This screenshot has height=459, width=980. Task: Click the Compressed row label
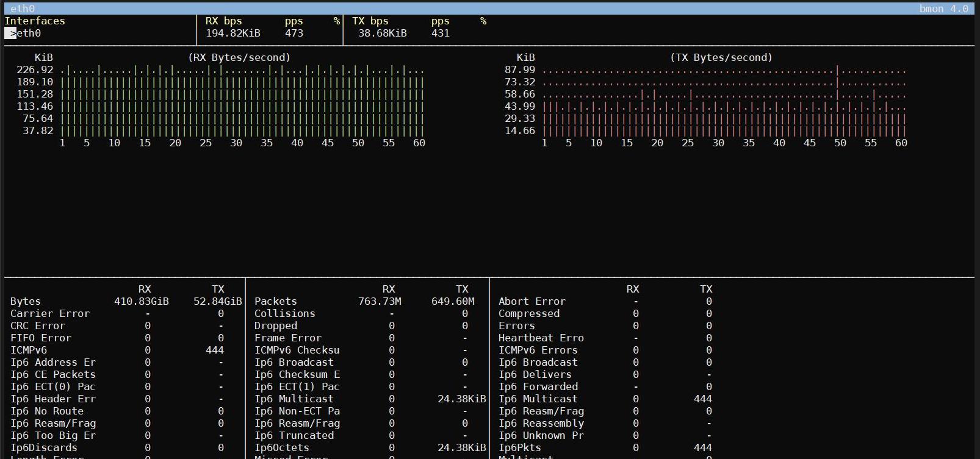click(x=529, y=313)
